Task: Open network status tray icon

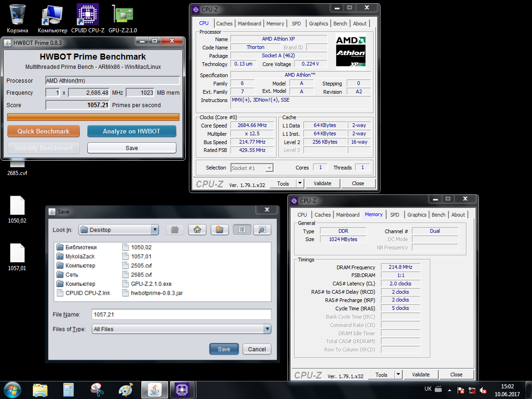Action: tap(472, 391)
